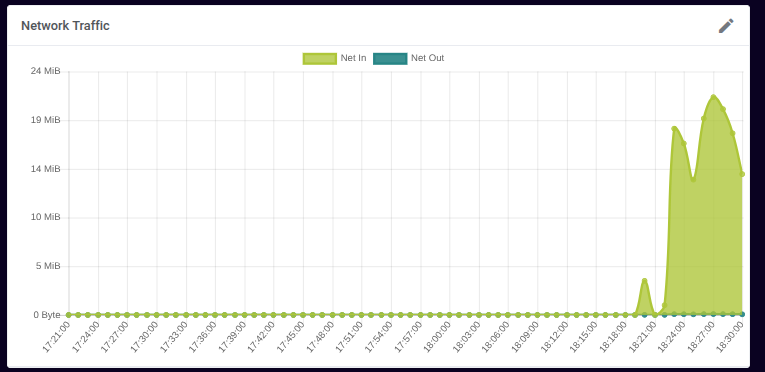Click the 5 MiB y-axis label
Screen dimensions: 765x372
tap(48, 266)
